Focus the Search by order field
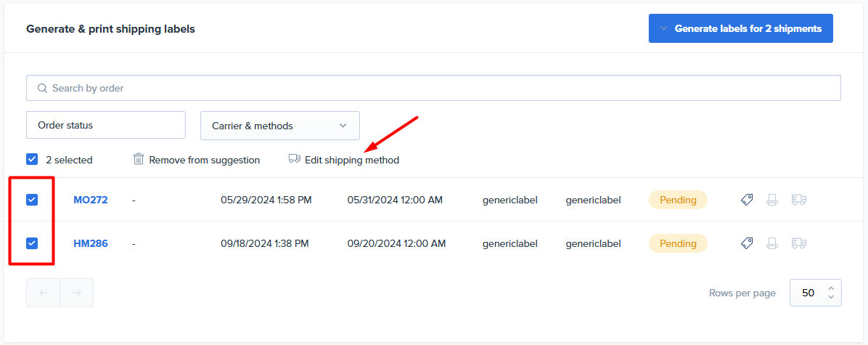This screenshot has height=345, width=868. click(x=433, y=88)
